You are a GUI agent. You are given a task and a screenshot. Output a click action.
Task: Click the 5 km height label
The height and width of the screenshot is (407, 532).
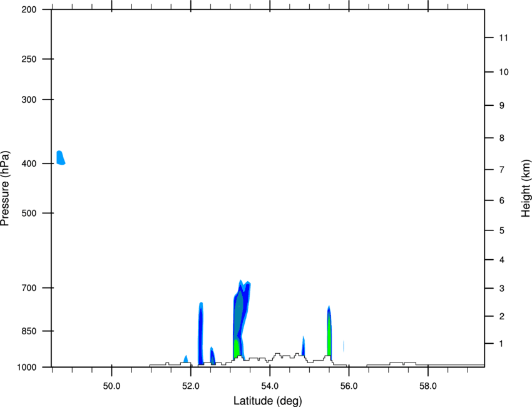pyautogui.click(x=501, y=230)
